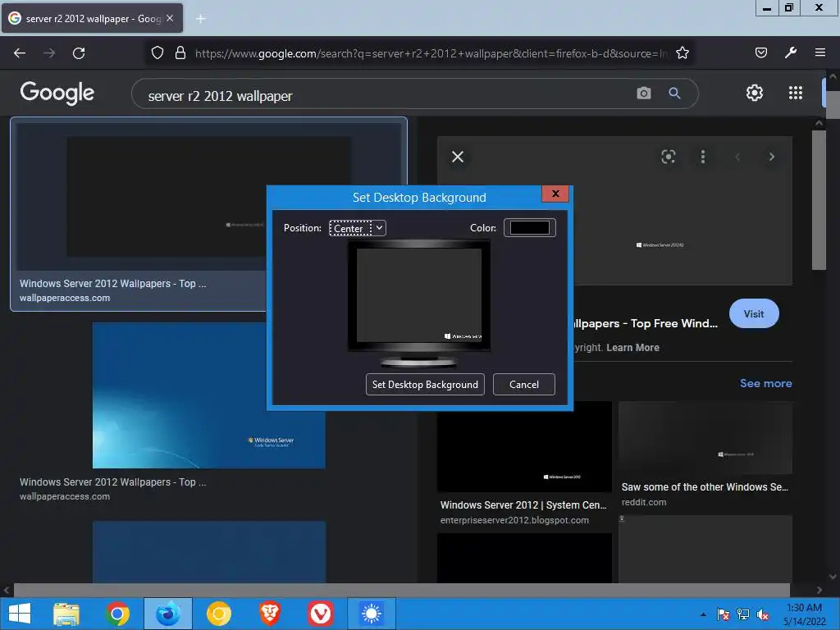
Task: Click the preview panel vertical scrollbar
Action: point(819,200)
